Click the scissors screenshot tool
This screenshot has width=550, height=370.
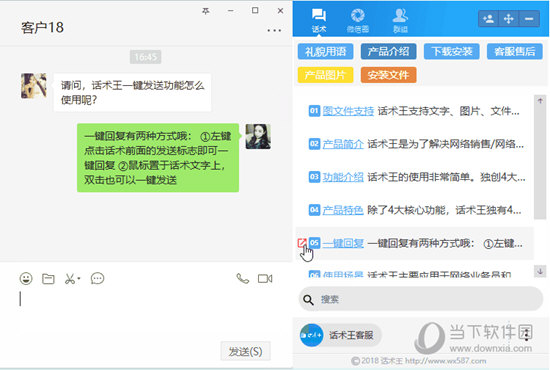pyautogui.click(x=70, y=279)
